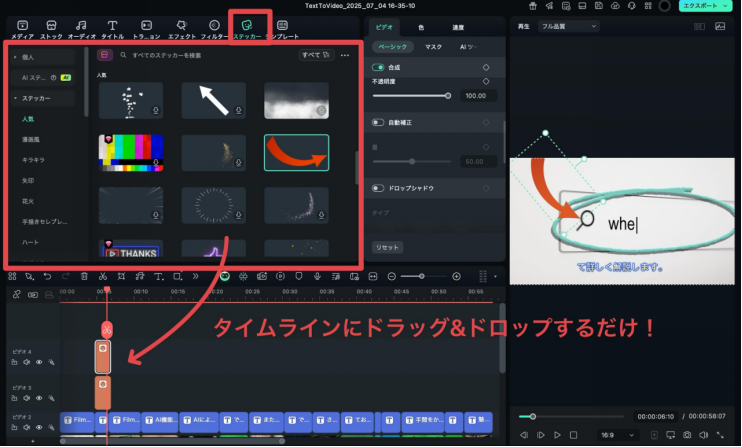Mute the ビデオ 4 track

[x=26, y=362]
